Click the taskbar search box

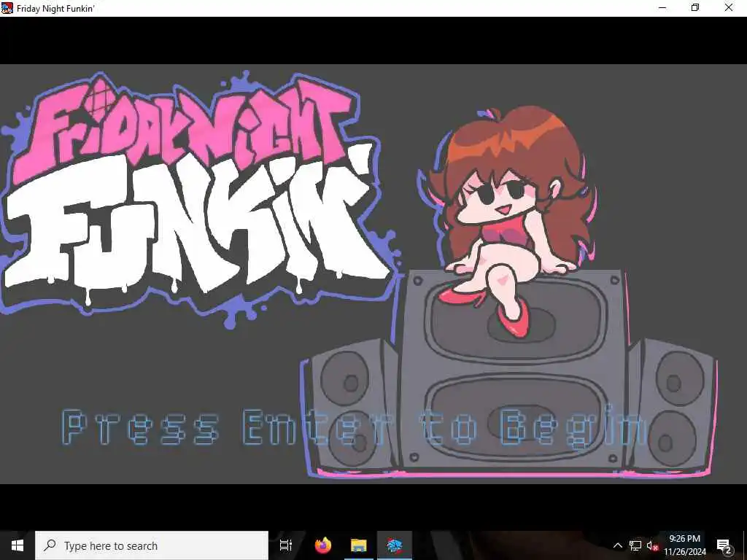[152, 545]
